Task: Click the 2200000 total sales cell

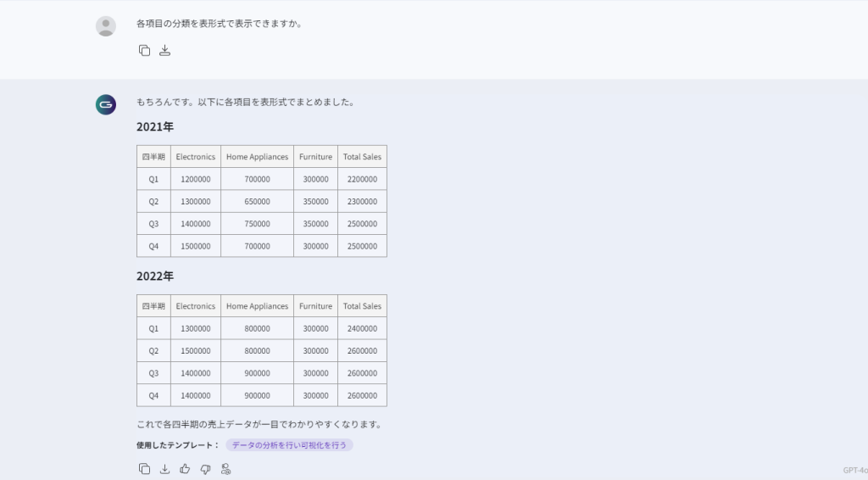Action: [x=362, y=180]
